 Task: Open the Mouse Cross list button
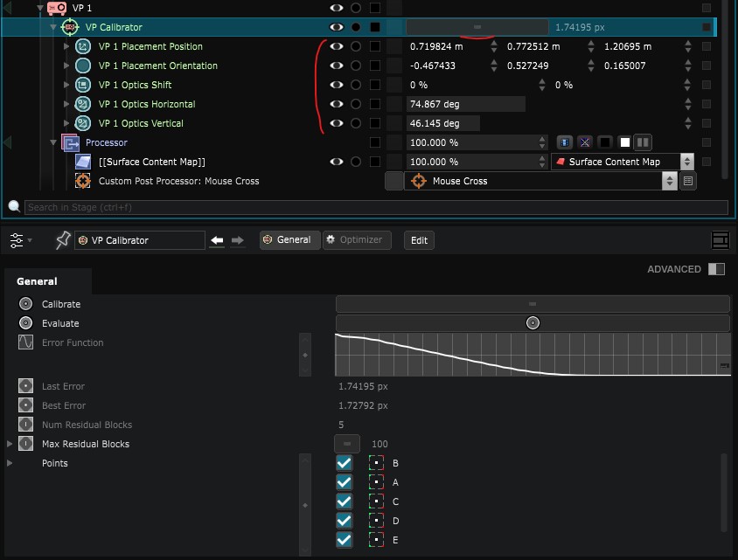point(688,181)
